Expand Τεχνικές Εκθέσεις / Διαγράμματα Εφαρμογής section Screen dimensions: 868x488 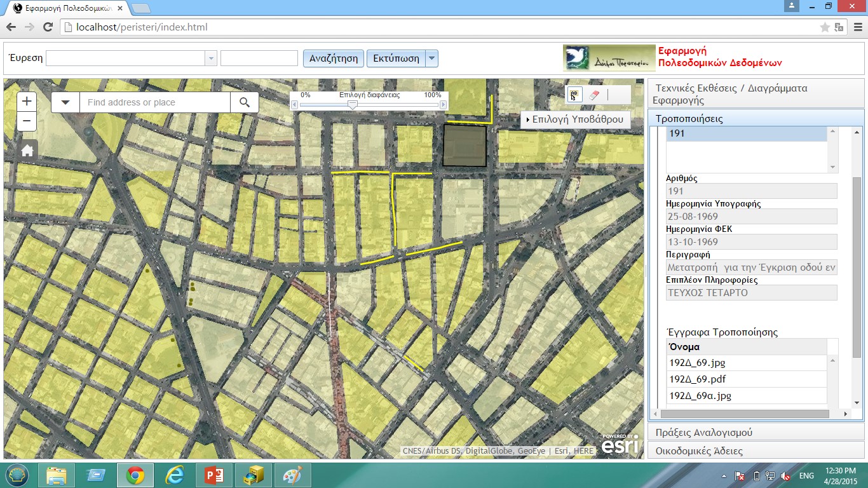click(731, 94)
